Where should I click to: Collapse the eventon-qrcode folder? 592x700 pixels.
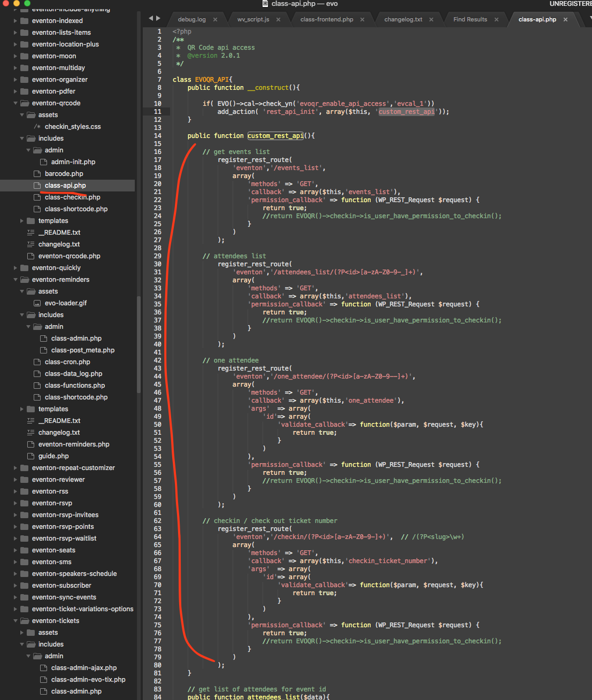point(16,103)
